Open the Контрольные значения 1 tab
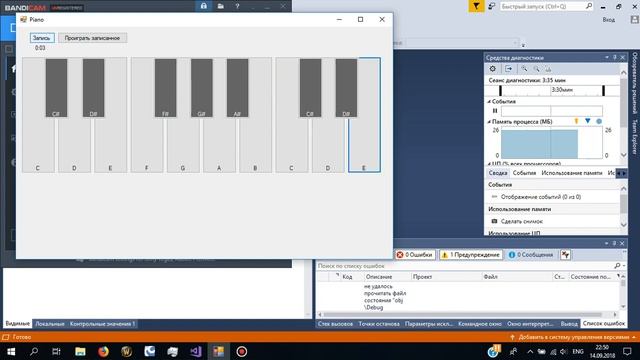Viewport: 640px width, 360px height. 102,324
